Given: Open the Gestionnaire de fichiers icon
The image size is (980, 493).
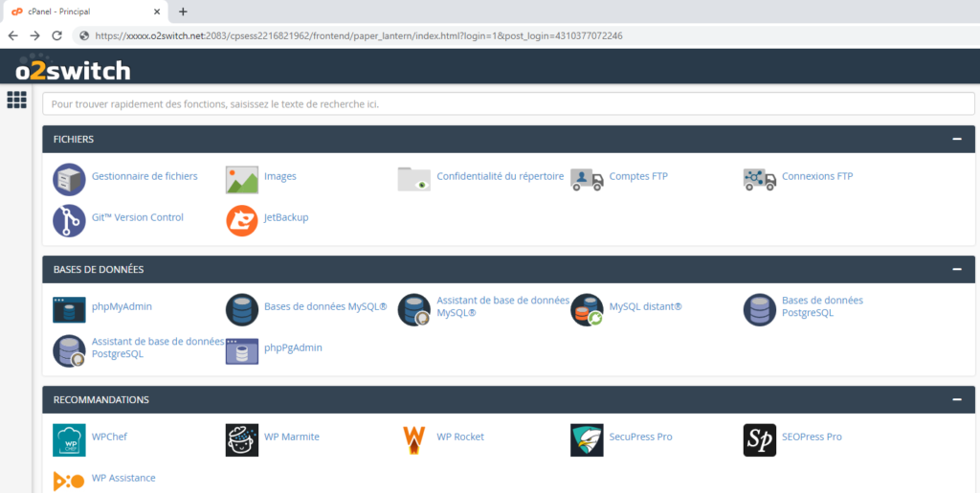Looking at the screenshot, I should click(x=69, y=179).
